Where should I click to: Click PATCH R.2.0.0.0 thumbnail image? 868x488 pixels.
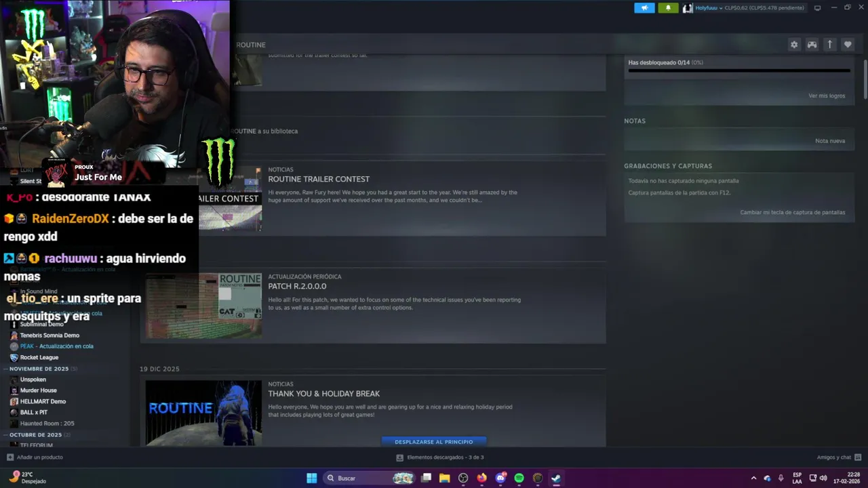203,306
